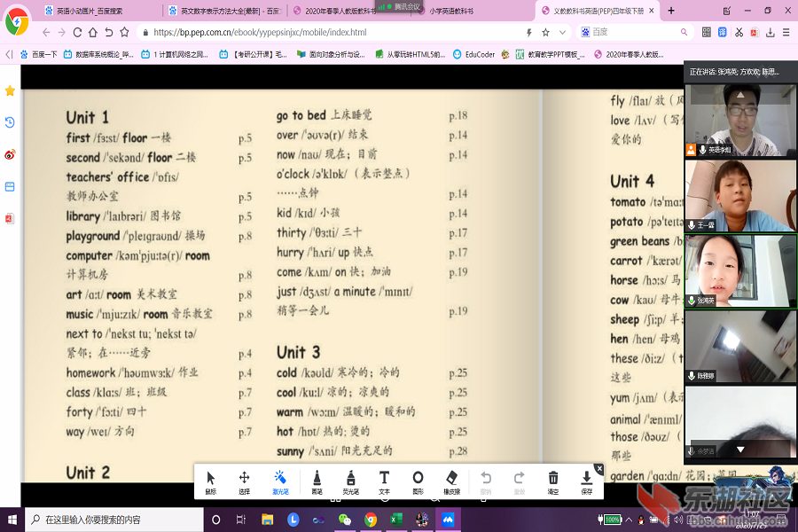Screen dimensions: 798x532
Task: Open 数据库系统概论 bookmark
Action: coord(98,54)
